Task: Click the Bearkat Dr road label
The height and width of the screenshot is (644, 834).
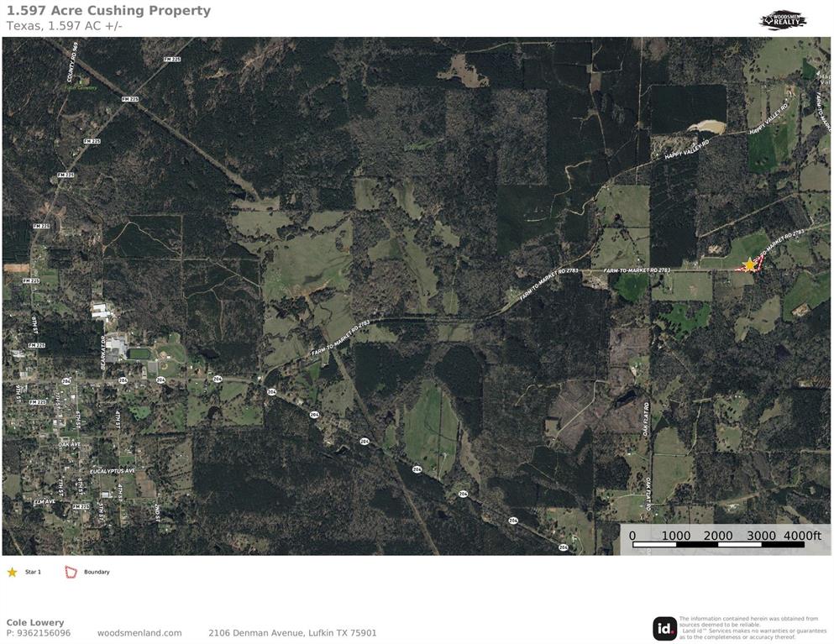Action: pos(103,353)
